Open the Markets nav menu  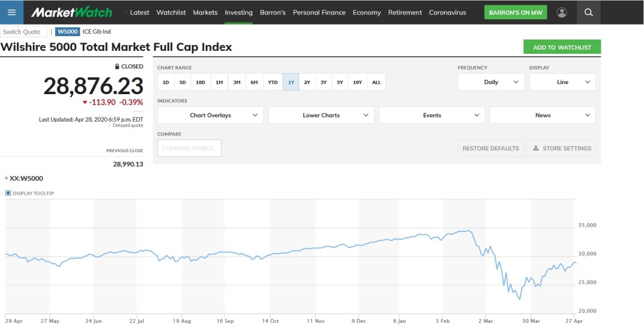205,12
